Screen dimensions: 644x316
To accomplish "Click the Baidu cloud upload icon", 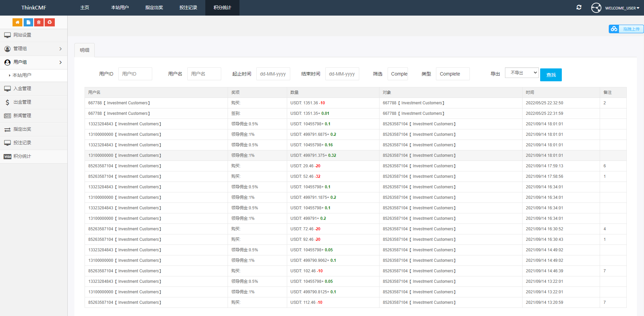I will point(614,29).
